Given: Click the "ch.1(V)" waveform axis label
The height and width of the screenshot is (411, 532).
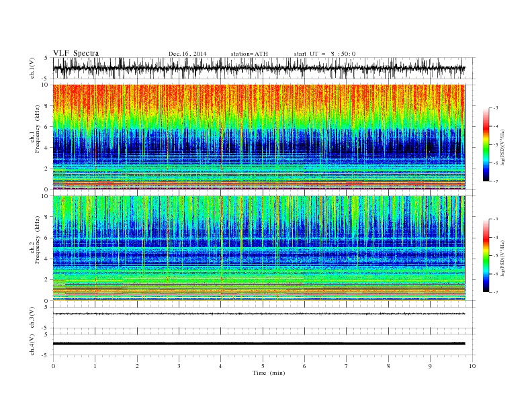Looking at the screenshot, I should (32, 68).
